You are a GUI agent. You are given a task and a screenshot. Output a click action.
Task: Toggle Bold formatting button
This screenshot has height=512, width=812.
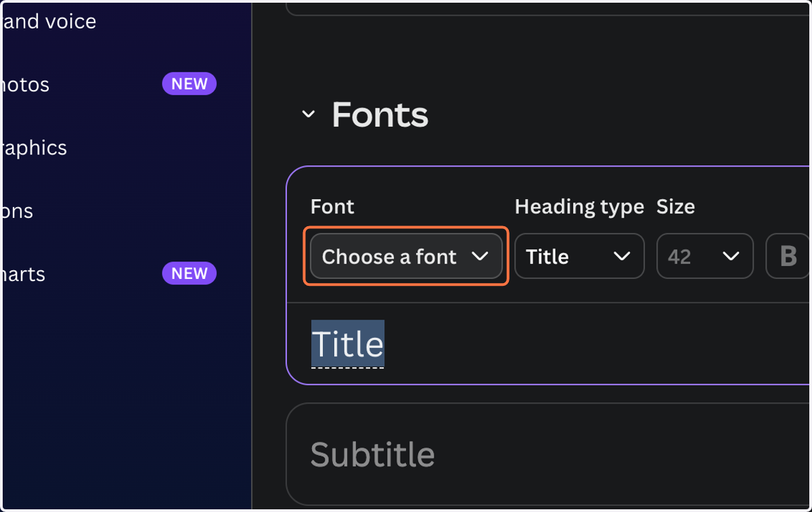[788, 257]
